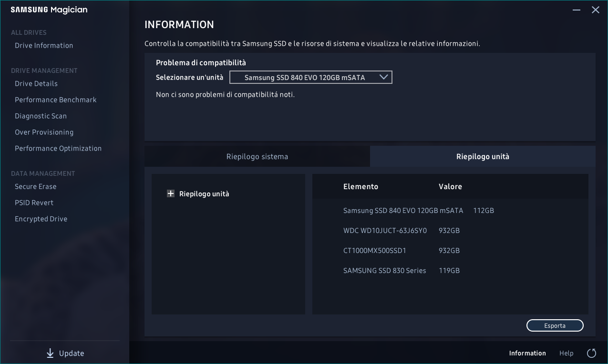Click the Valore column header
This screenshot has height=364, width=608.
click(x=450, y=186)
